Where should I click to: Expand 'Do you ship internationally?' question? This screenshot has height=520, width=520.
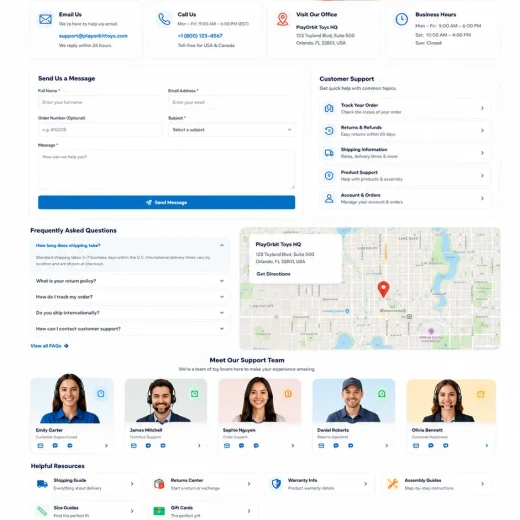tap(130, 313)
